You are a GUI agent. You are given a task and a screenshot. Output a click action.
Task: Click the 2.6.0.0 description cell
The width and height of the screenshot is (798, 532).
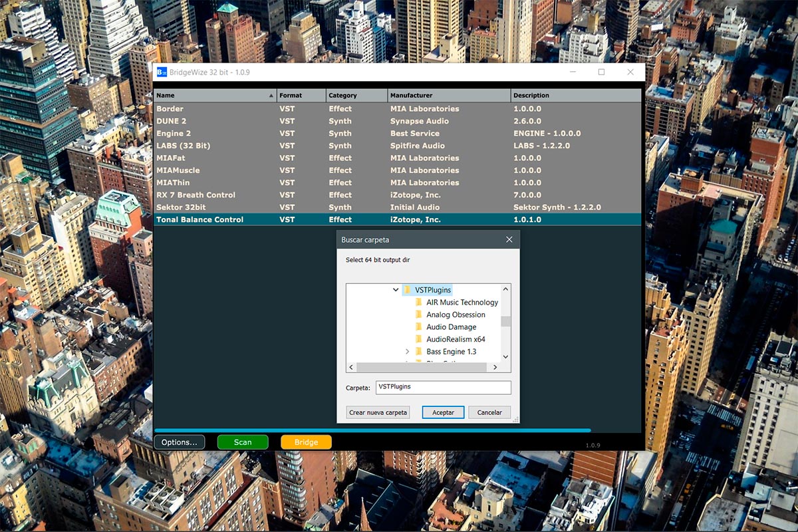(x=527, y=121)
